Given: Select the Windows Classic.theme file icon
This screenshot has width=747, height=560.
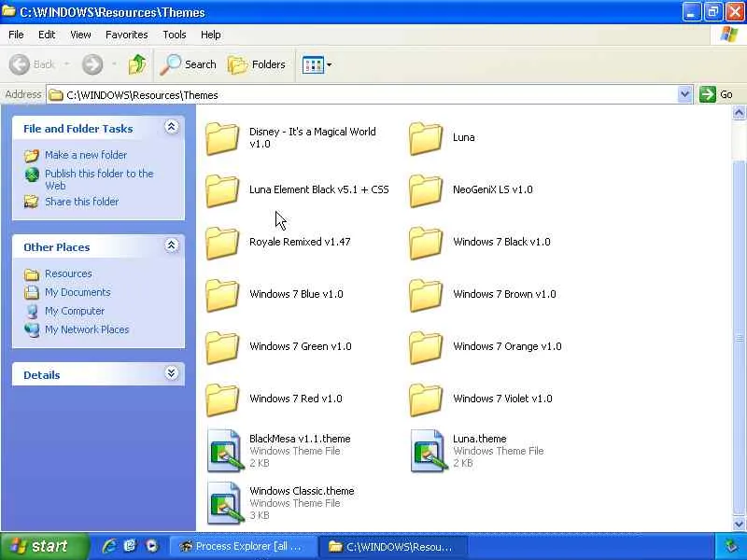Looking at the screenshot, I should tap(225, 503).
